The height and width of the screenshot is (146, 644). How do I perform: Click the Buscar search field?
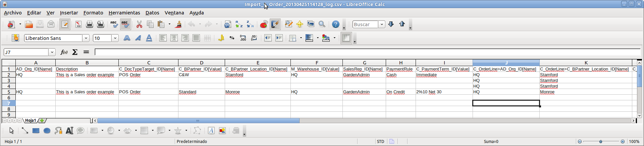365,25
